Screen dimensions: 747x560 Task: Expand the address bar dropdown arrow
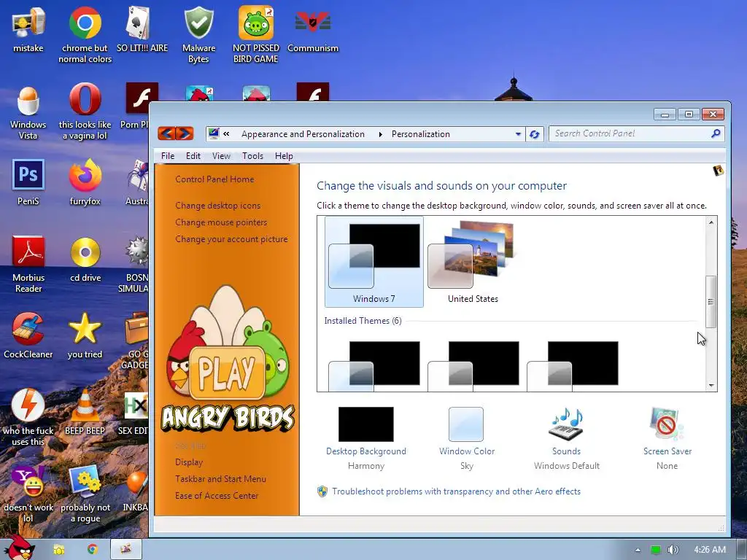point(519,134)
